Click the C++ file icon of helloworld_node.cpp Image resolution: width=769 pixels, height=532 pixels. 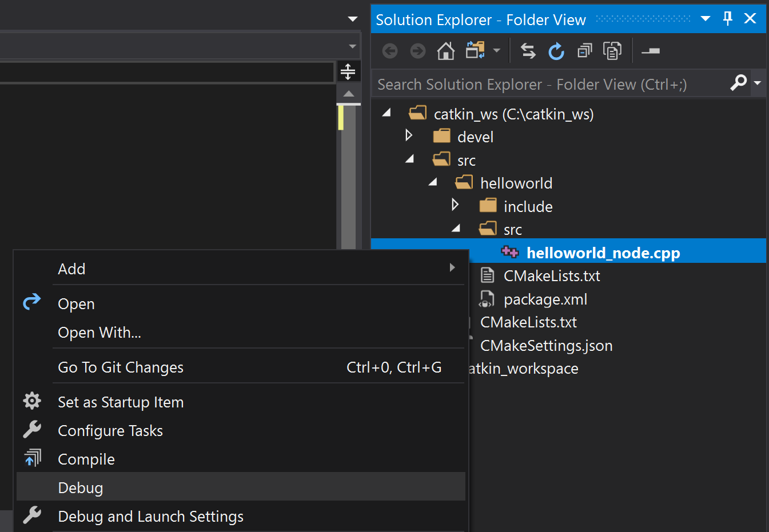[x=509, y=252]
